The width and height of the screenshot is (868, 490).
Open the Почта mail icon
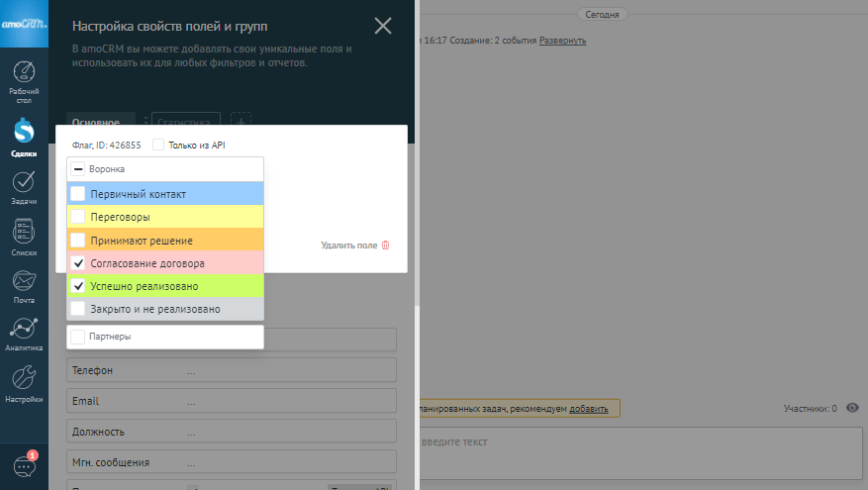(x=25, y=284)
